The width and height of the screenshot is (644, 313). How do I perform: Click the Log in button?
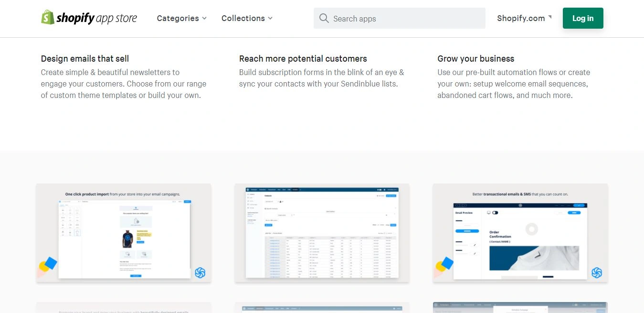(583, 18)
